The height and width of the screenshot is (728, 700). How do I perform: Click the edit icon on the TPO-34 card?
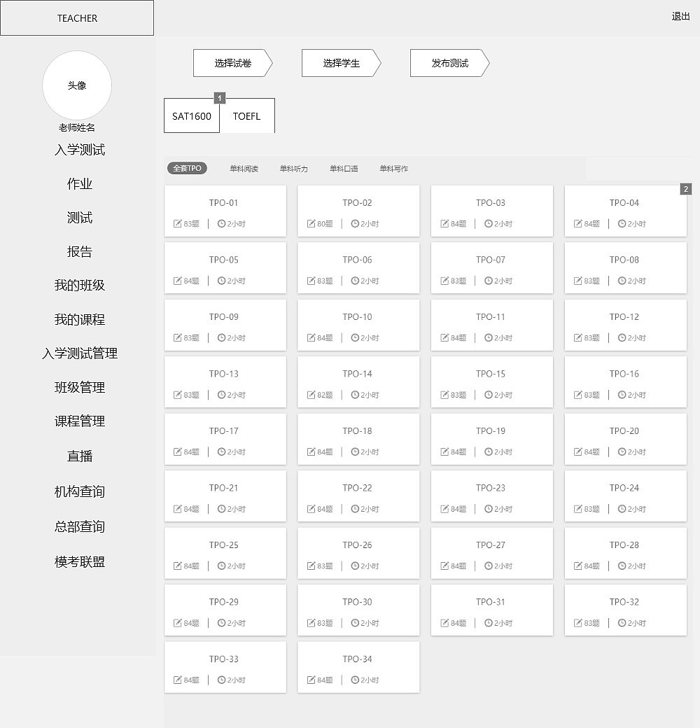point(311,679)
